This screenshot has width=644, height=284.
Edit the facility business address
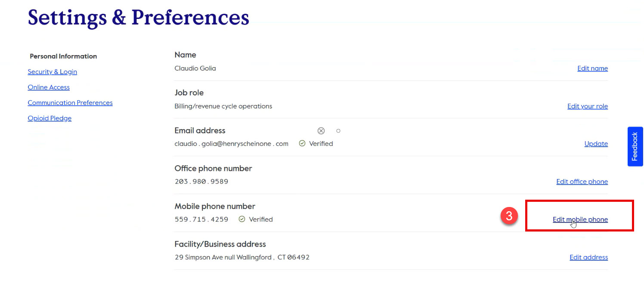tap(588, 257)
